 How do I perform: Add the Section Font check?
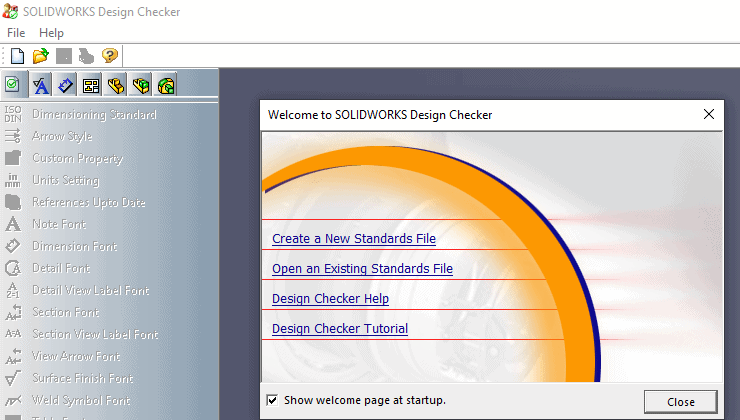point(52,312)
